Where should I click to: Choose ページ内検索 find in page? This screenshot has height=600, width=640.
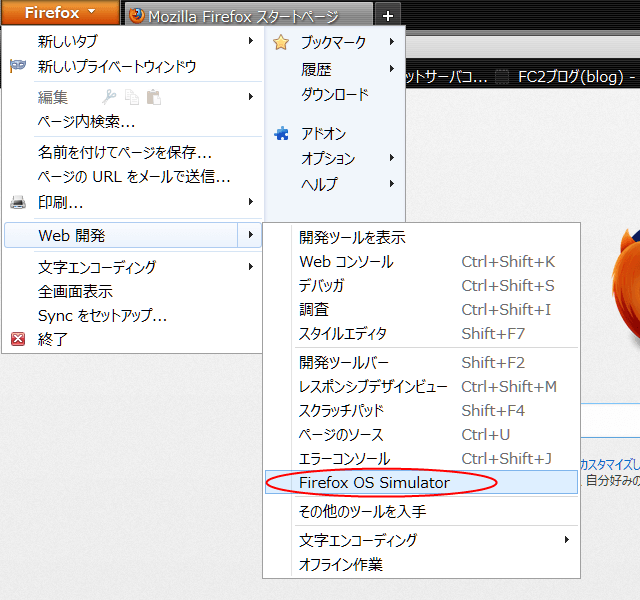tap(87, 122)
